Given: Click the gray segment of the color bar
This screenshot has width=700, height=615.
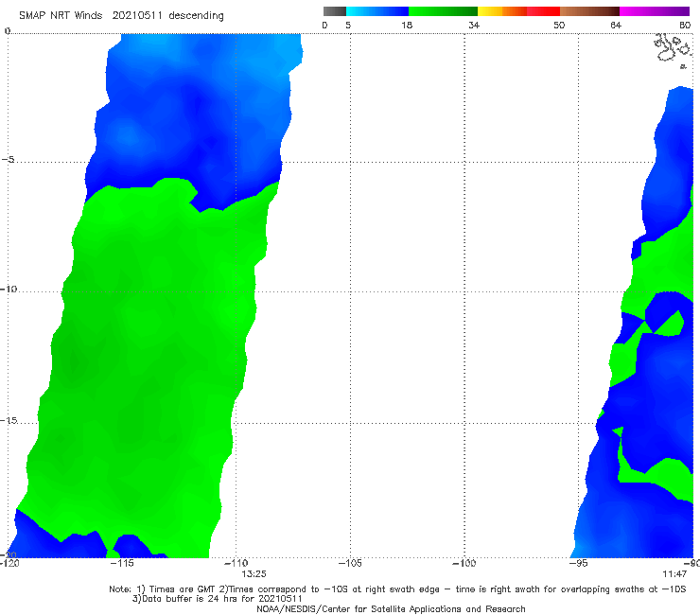Looking at the screenshot, I should tap(334, 11).
